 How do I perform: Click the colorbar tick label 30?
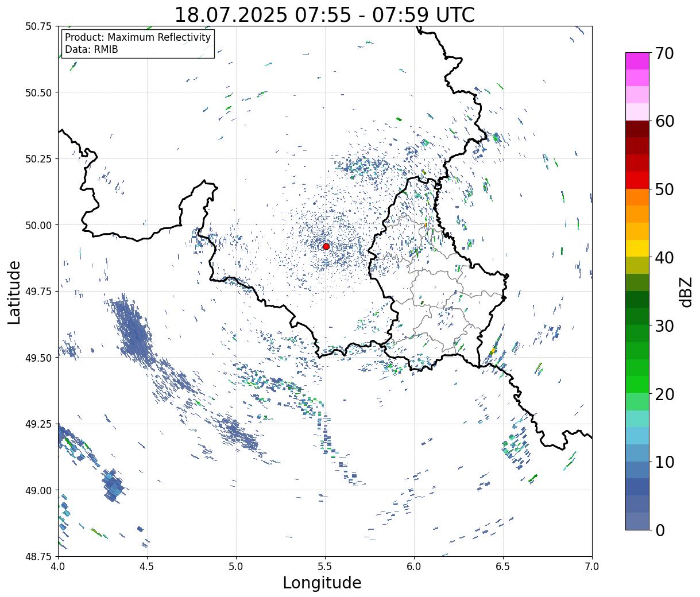[664, 325]
